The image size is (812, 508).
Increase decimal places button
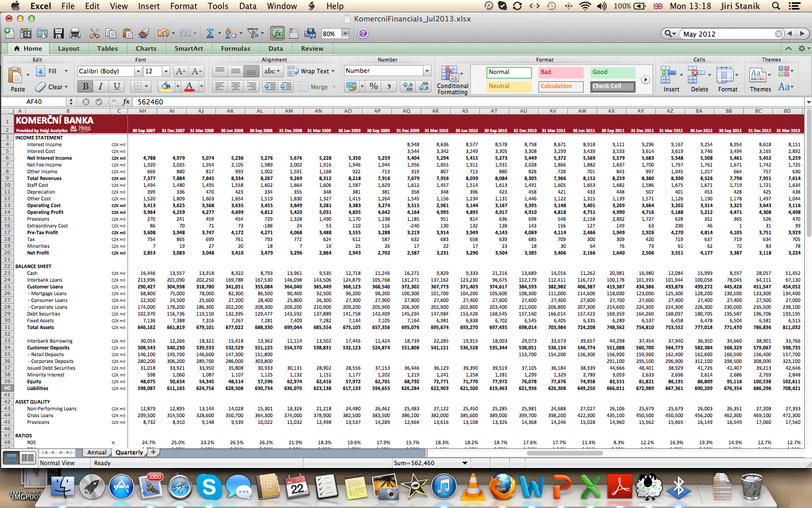coord(408,86)
